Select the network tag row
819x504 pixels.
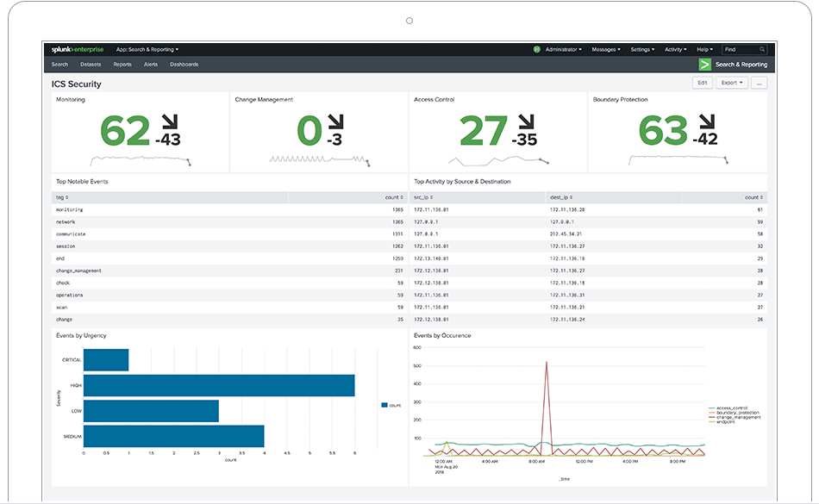point(229,222)
